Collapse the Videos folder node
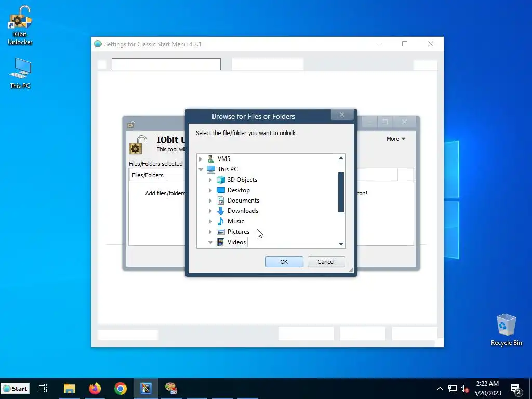 (210, 242)
